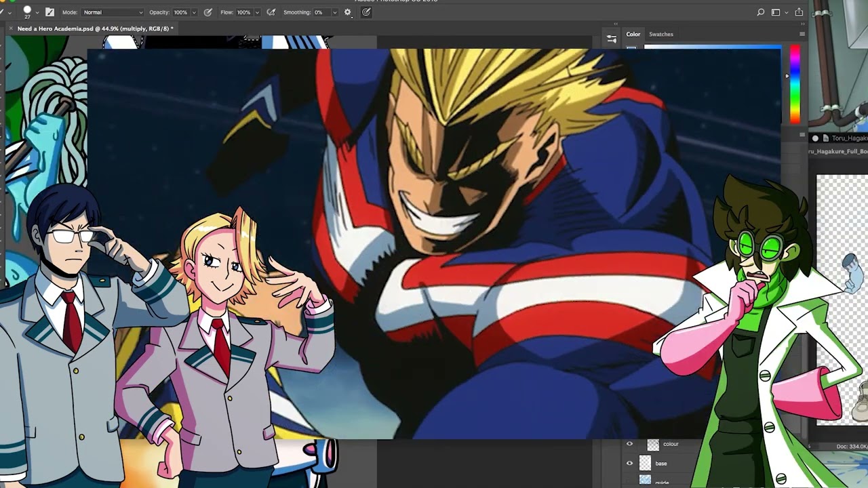
Task: Hide the colour layer eye icon
Action: click(629, 444)
